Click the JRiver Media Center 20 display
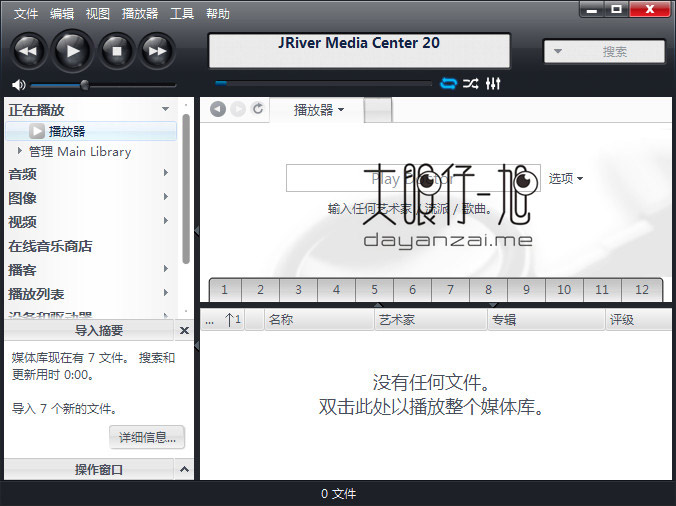This screenshot has width=676, height=506. (359, 51)
